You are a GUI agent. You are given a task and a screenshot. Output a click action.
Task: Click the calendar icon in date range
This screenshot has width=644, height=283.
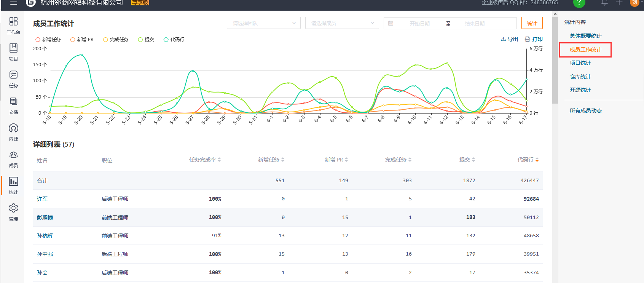[x=391, y=23]
